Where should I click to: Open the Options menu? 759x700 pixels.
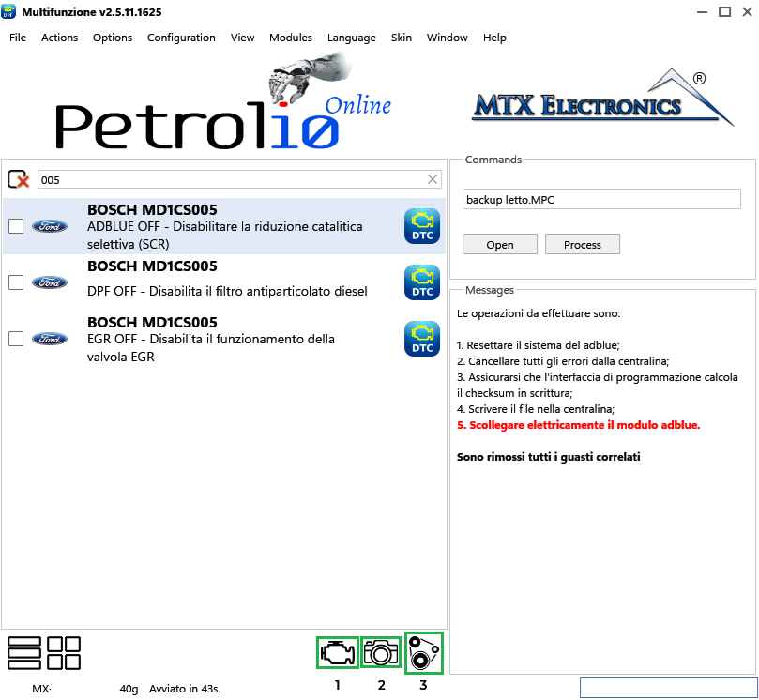(x=113, y=38)
